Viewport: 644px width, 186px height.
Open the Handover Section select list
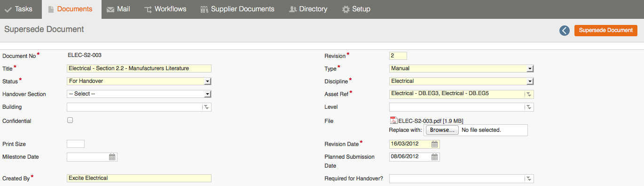[139, 94]
